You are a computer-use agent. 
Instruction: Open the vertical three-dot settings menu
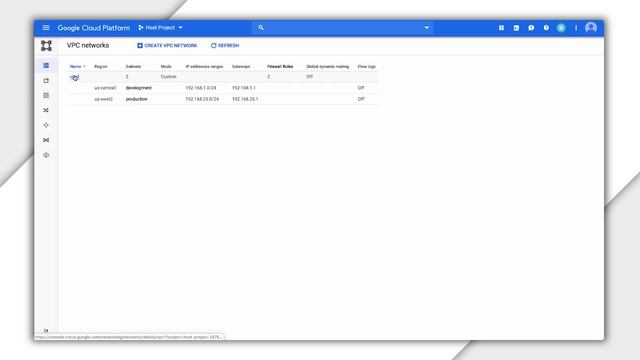pos(576,28)
